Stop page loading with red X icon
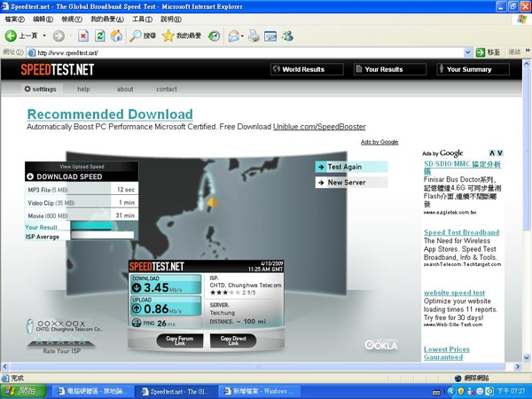The height and width of the screenshot is (399, 532). [83, 35]
